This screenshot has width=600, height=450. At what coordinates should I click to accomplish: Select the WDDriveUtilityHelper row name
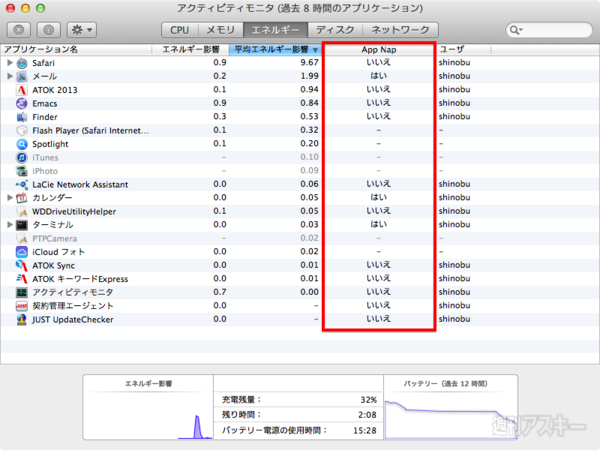pyautogui.click(x=74, y=212)
